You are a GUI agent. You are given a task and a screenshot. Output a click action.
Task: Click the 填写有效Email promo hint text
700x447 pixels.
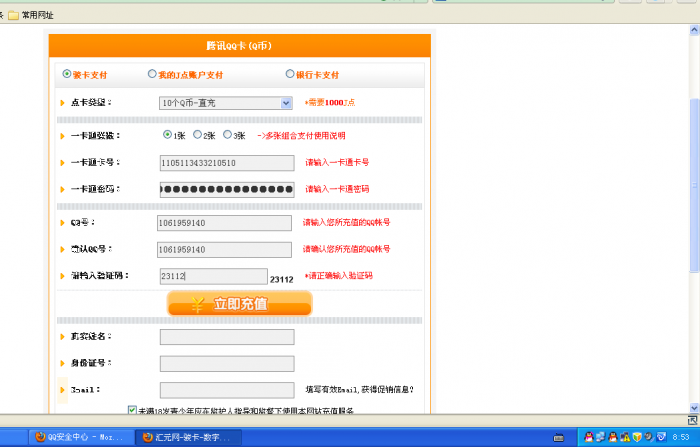click(360, 390)
